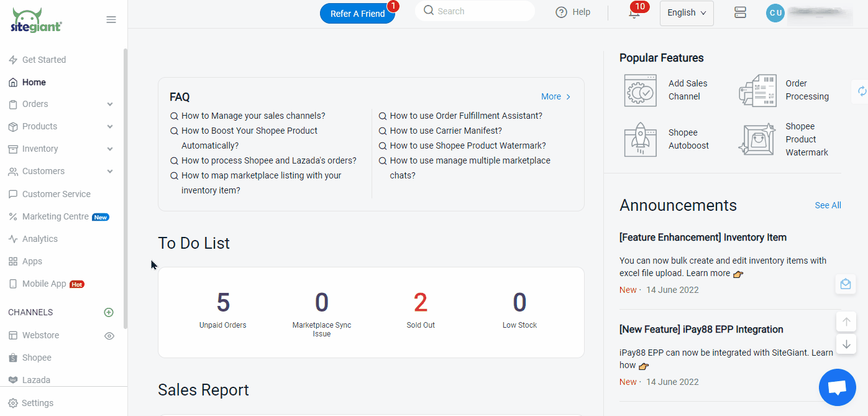Click the sidebar vertical scrollbar
This screenshot has height=416, width=868.
click(x=126, y=188)
